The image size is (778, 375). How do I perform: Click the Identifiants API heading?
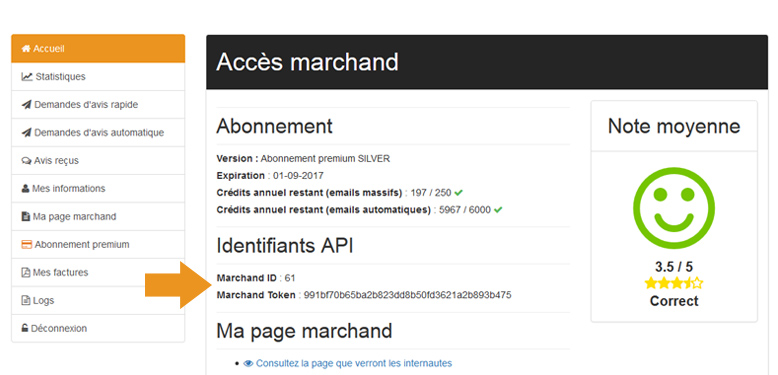tap(285, 246)
